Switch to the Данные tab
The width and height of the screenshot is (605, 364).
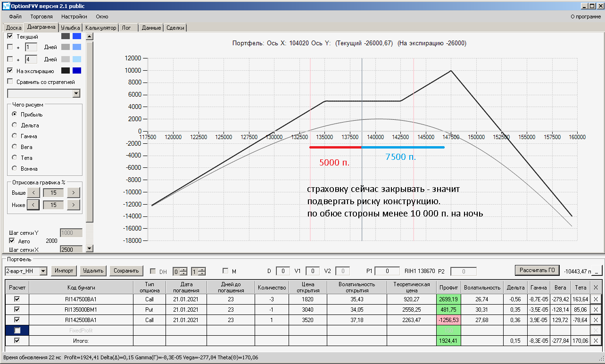coord(151,28)
